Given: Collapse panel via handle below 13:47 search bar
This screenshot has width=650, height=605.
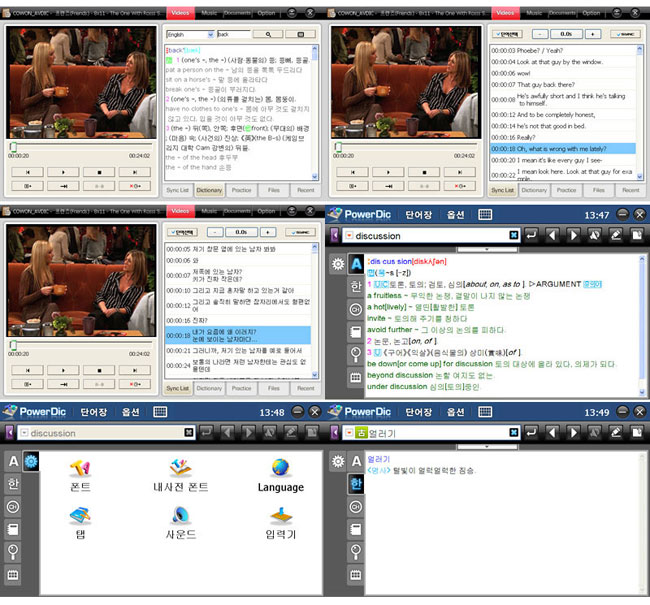Looking at the screenshot, I should 487,250.
